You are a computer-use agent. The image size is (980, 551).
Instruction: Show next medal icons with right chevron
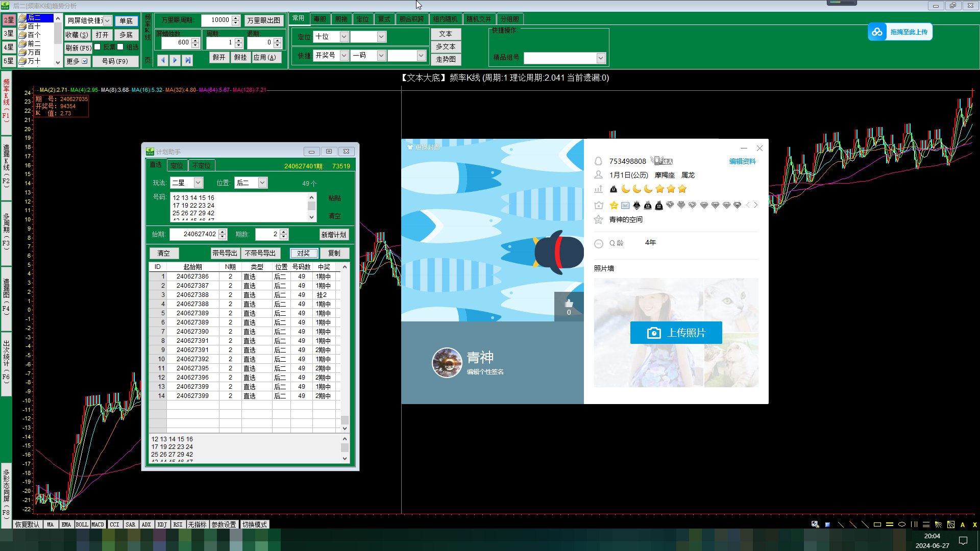click(756, 205)
